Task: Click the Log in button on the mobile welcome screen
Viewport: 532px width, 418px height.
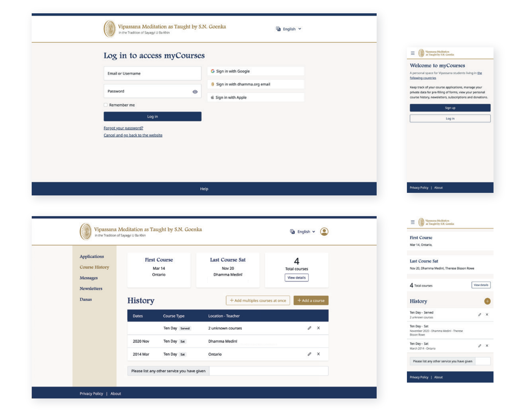Action: [x=450, y=118]
